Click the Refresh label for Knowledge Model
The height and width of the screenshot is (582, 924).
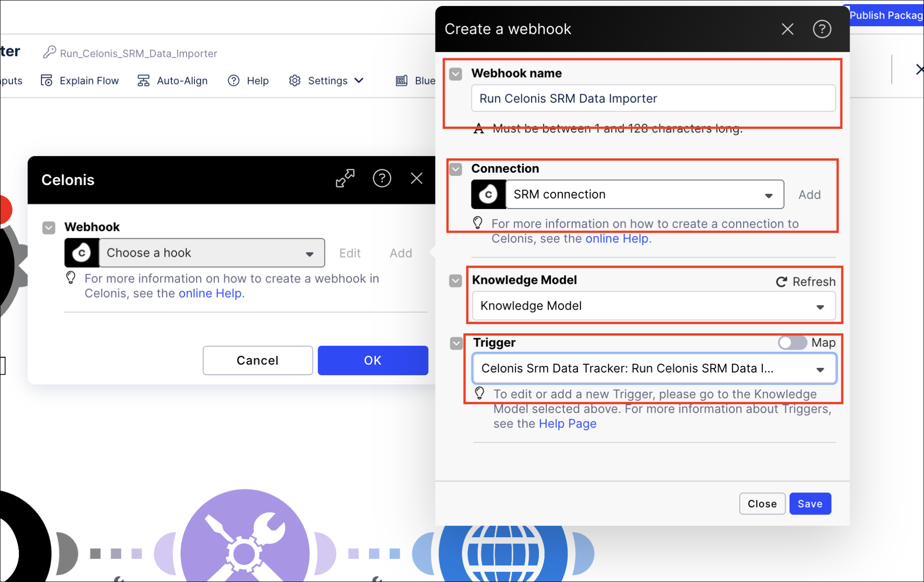(x=814, y=282)
